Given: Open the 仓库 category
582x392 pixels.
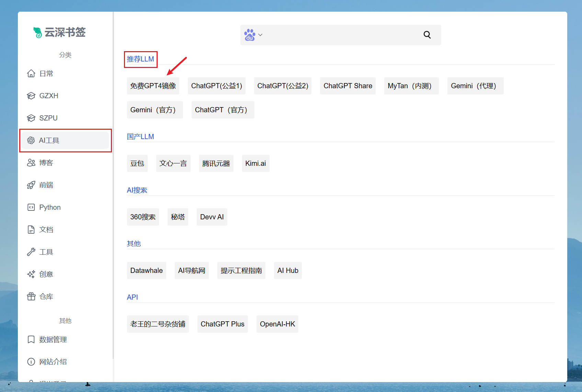Looking at the screenshot, I should 65,297.
